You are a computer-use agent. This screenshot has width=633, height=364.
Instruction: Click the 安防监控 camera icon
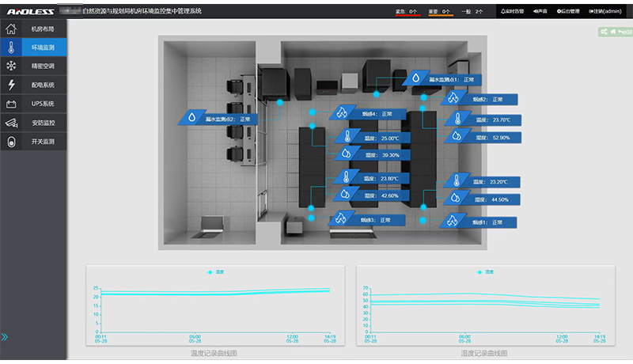(11, 123)
